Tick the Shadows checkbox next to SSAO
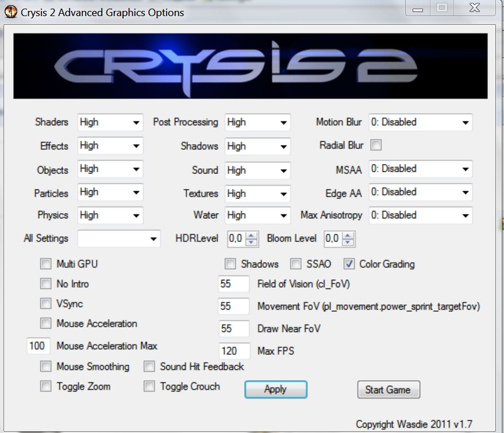Viewport: 504px width, 433px height. click(x=230, y=264)
